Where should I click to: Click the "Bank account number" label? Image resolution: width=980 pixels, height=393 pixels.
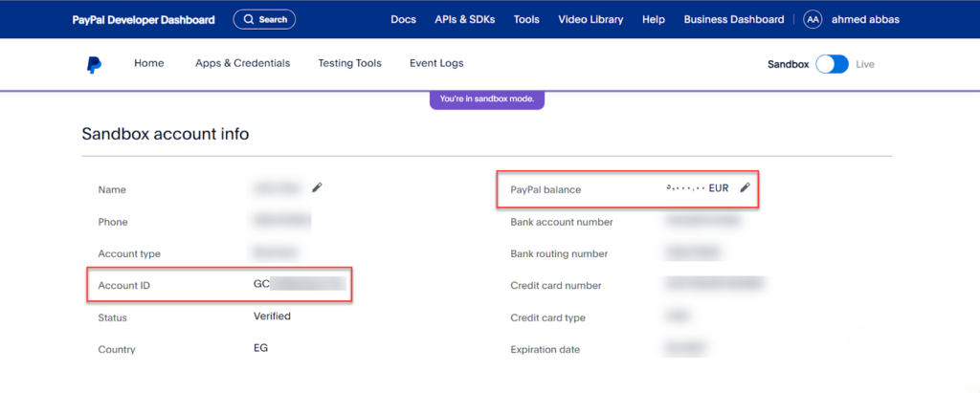[x=562, y=222]
